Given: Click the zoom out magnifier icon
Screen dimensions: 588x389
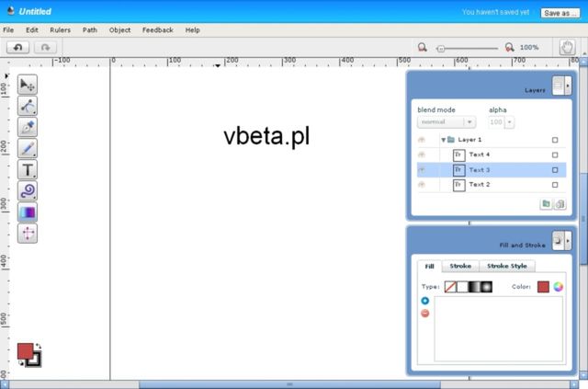Looking at the screenshot, I should click(x=423, y=47).
